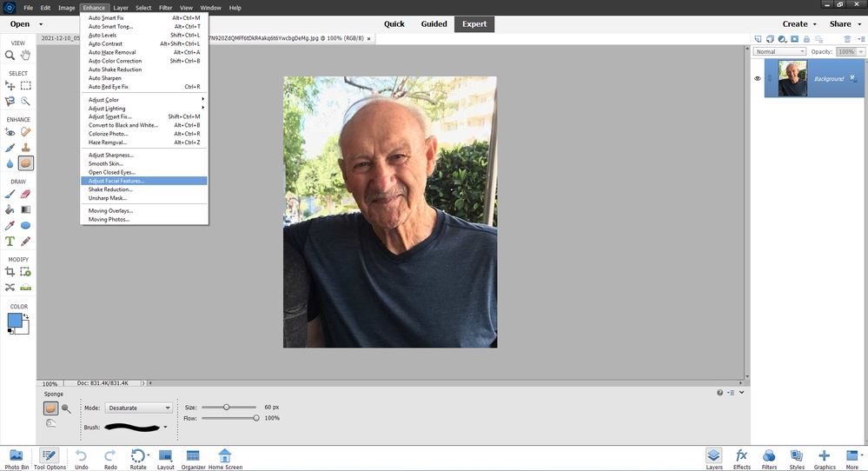Click the foreground color swatch

point(15,320)
